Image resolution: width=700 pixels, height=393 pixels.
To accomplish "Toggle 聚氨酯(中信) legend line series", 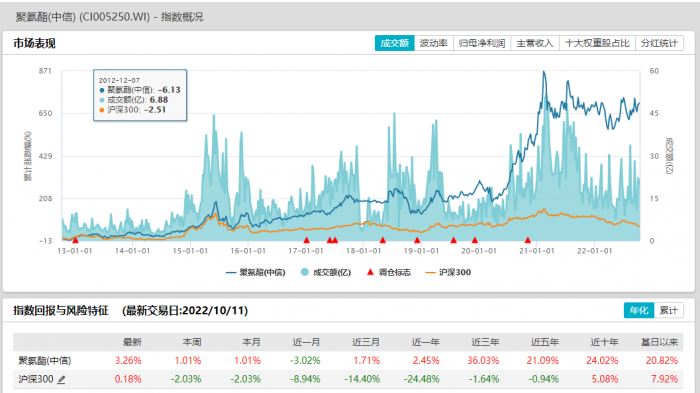I will (255, 272).
